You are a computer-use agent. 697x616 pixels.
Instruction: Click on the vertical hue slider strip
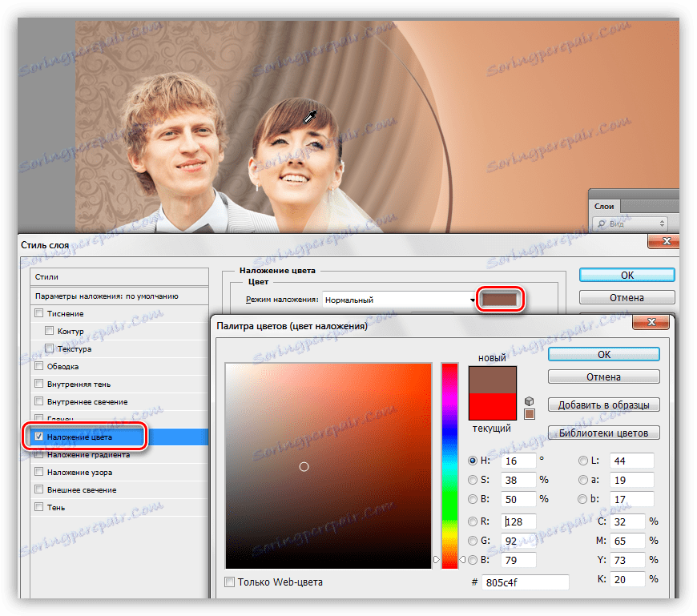tap(449, 465)
